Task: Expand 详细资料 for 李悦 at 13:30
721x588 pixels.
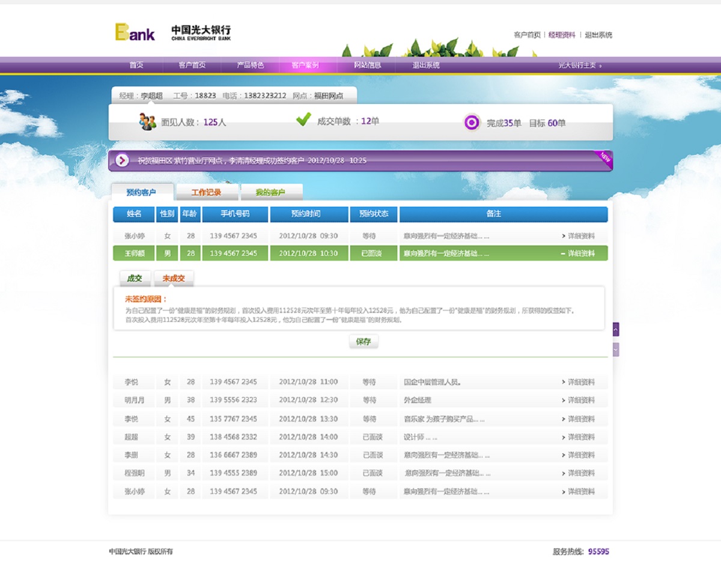Action: 578,419
